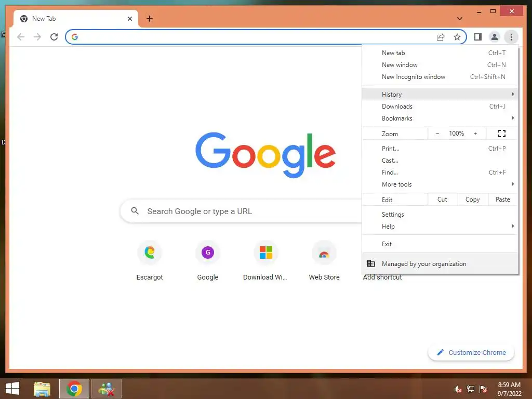Click the Google search box on page
The image size is (532, 399).
click(241, 211)
